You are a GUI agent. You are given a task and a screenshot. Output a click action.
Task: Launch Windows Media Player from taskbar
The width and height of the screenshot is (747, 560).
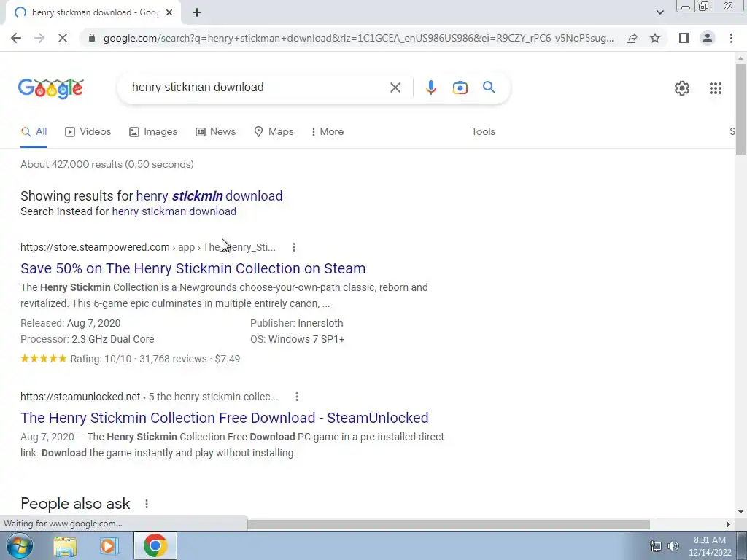click(109, 545)
